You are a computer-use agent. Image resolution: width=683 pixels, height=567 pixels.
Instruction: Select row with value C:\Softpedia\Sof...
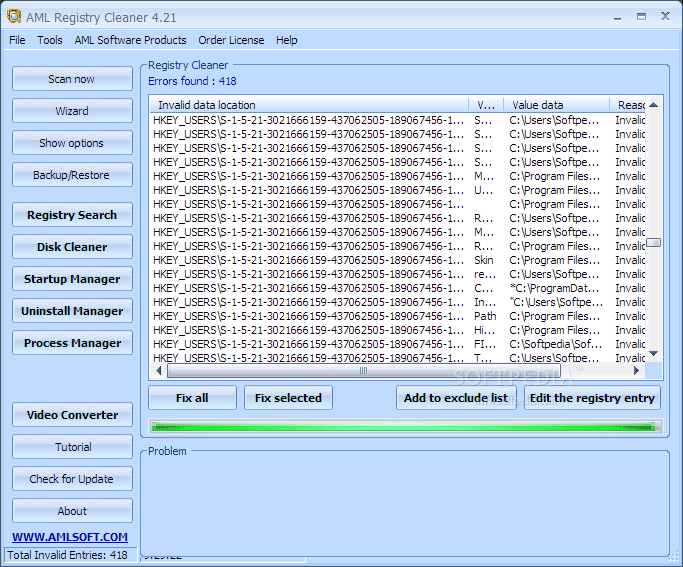[398, 344]
